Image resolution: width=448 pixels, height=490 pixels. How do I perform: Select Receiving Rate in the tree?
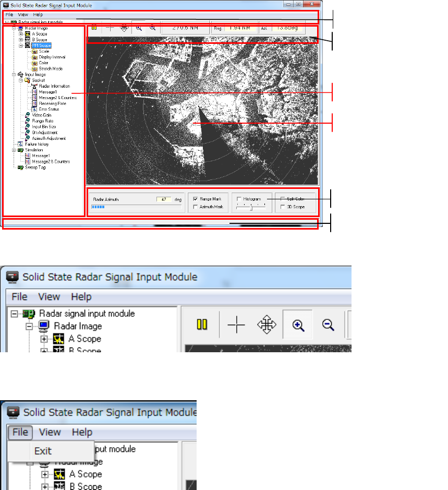[53, 103]
